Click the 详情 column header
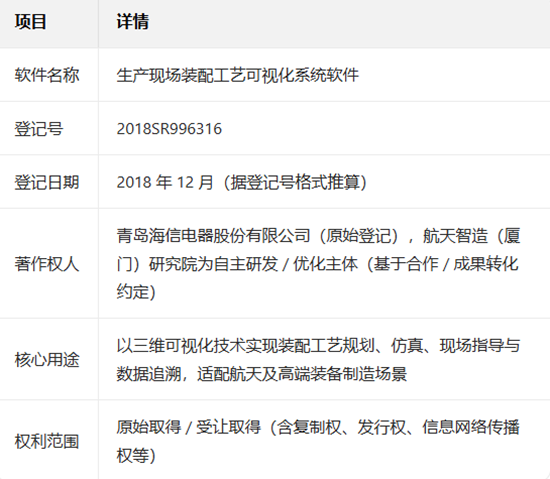 click(133, 21)
